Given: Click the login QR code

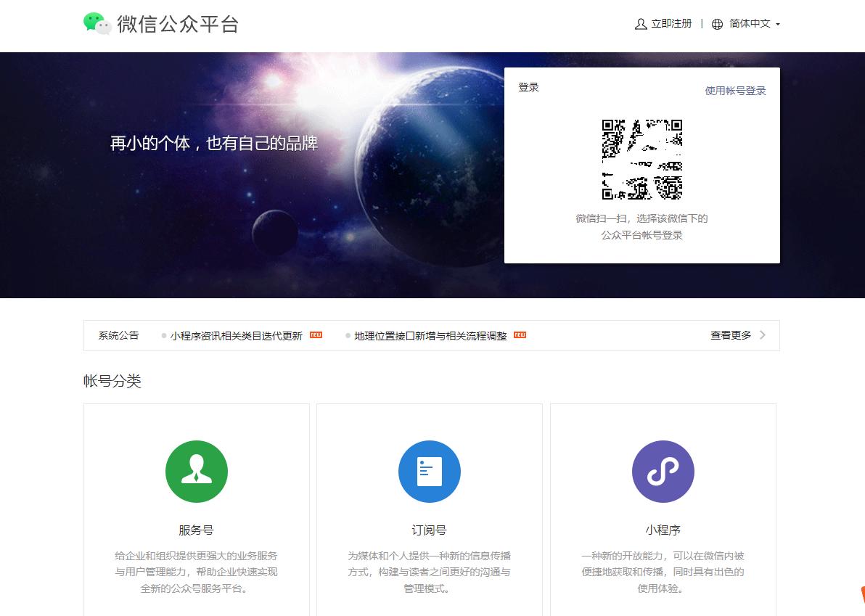Looking at the screenshot, I should point(641,159).
